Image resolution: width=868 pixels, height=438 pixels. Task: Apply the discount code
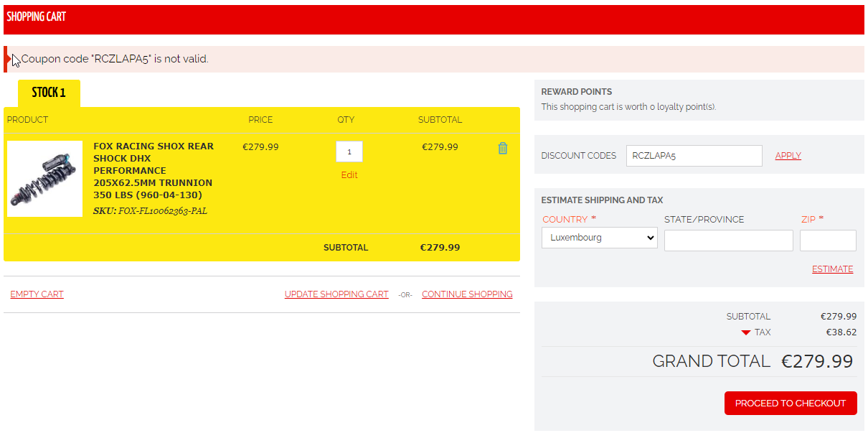[x=788, y=156]
